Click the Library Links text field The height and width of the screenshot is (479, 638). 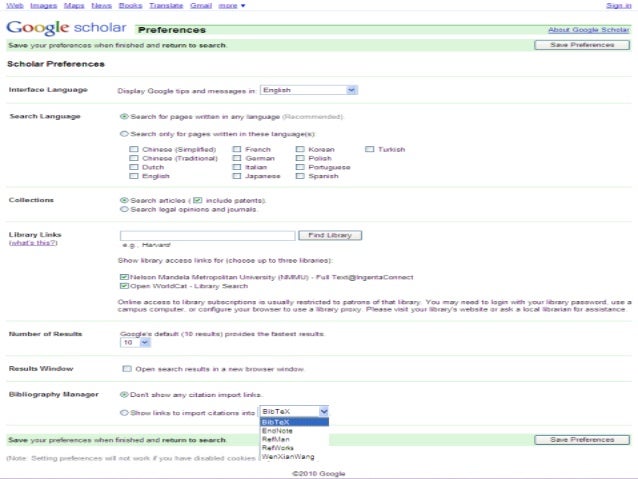(208, 235)
